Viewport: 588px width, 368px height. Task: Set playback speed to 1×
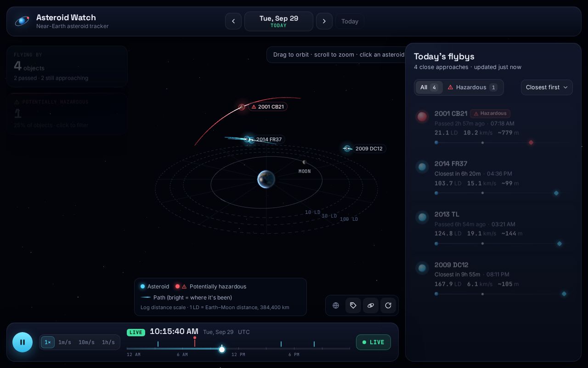point(48,342)
